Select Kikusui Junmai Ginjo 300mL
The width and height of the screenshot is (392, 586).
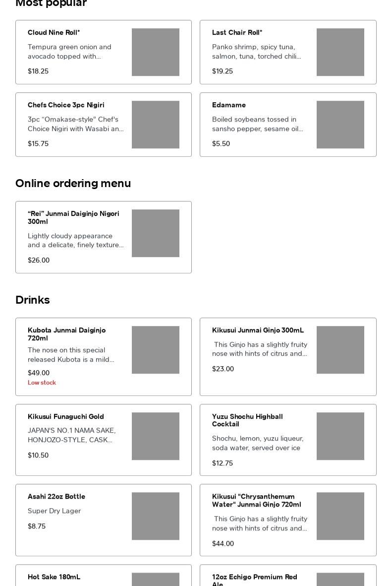258,330
